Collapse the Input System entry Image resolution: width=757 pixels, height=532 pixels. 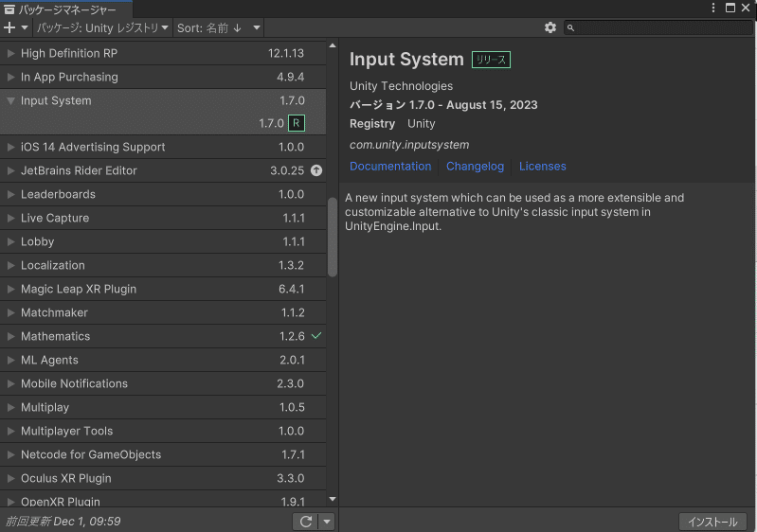click(10, 100)
